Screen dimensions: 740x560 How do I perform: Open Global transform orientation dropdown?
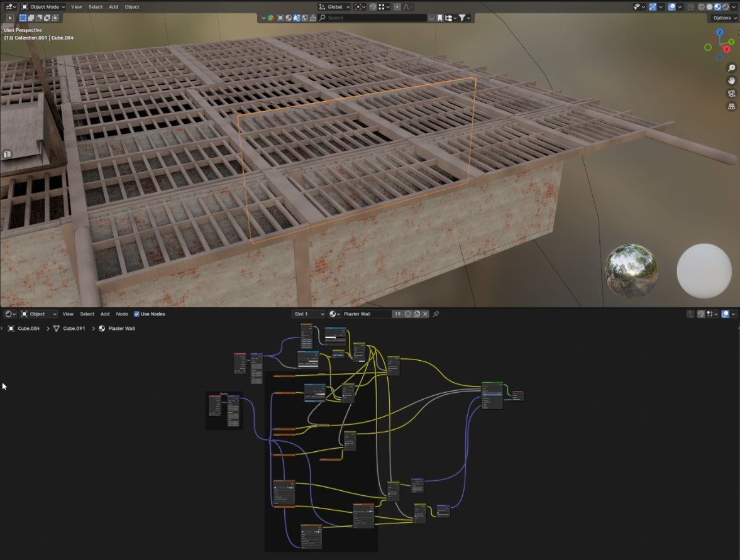pyautogui.click(x=334, y=7)
